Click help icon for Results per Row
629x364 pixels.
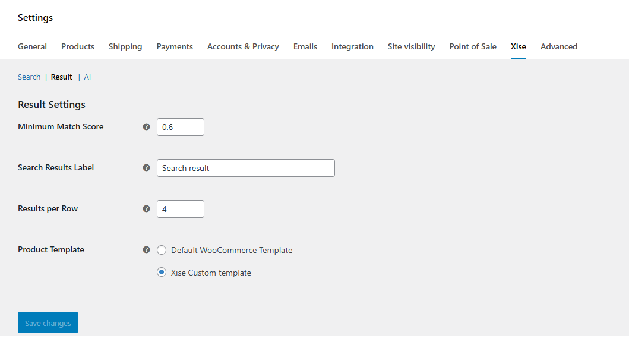147,209
